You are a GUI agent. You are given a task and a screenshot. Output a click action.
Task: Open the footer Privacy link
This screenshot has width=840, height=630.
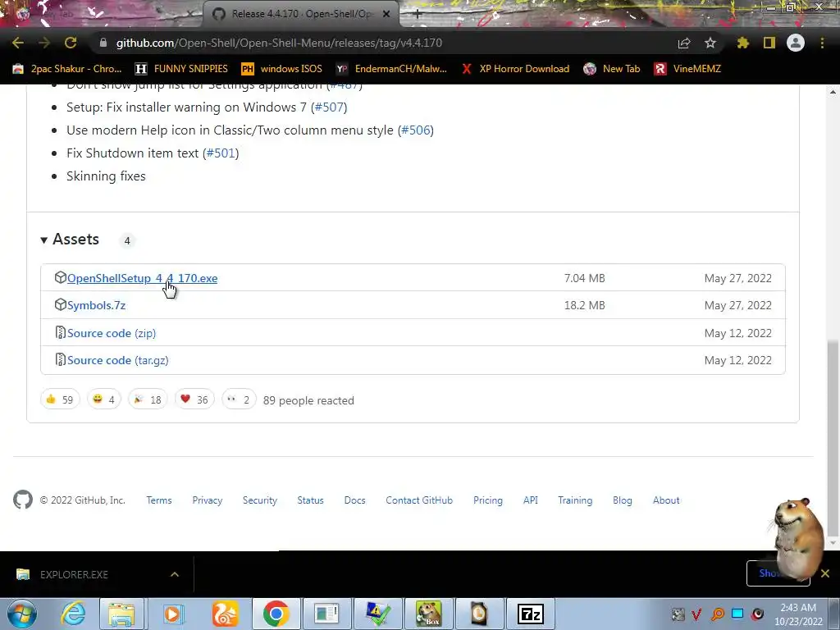(208, 500)
